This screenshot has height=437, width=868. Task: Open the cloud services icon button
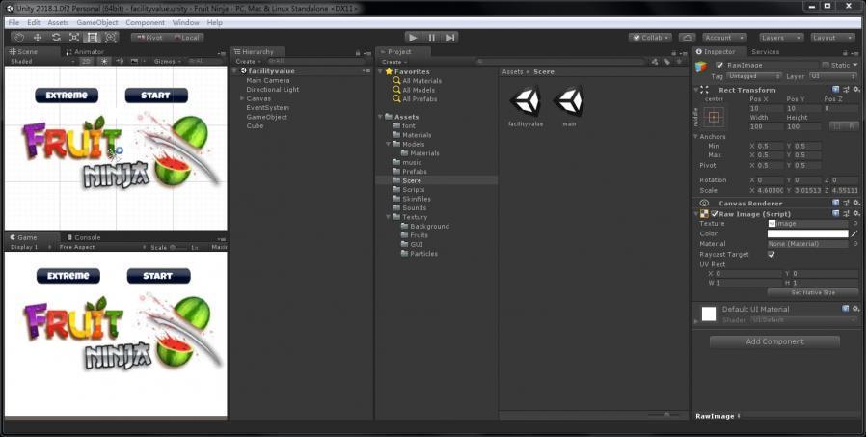click(687, 38)
